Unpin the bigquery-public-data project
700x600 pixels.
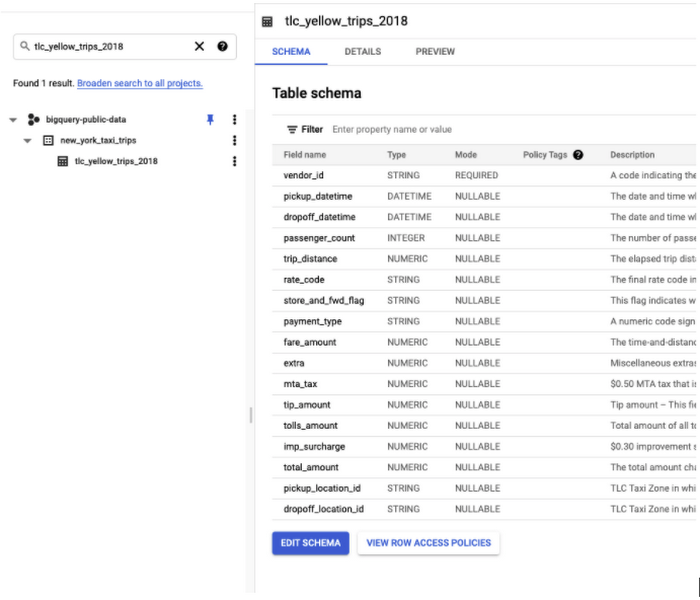(210, 119)
